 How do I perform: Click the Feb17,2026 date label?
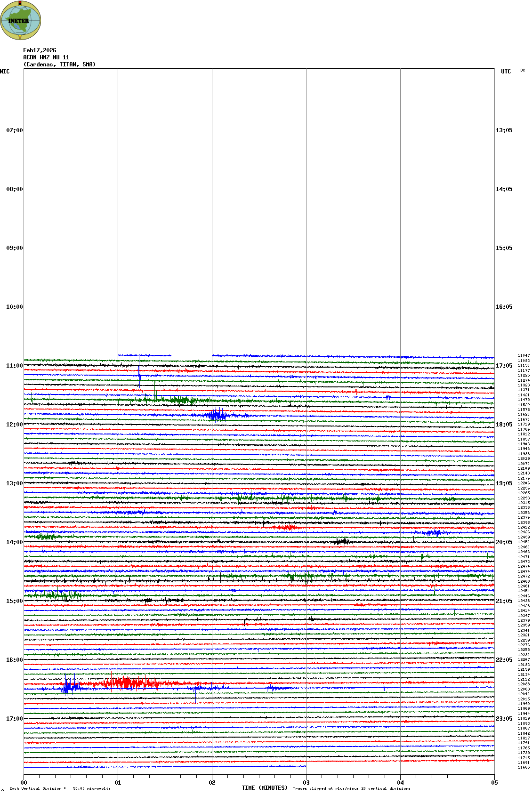point(40,50)
